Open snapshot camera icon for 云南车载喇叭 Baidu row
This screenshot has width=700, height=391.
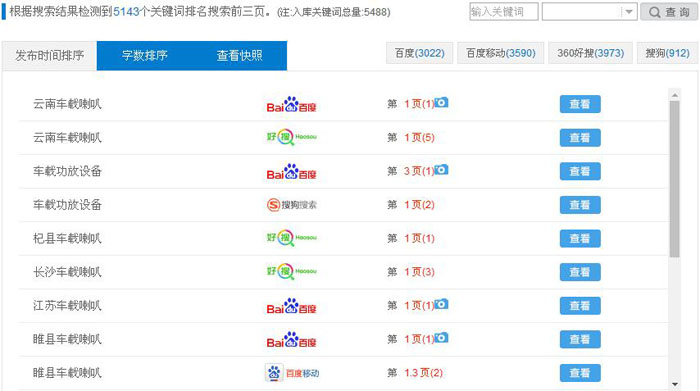point(441,103)
